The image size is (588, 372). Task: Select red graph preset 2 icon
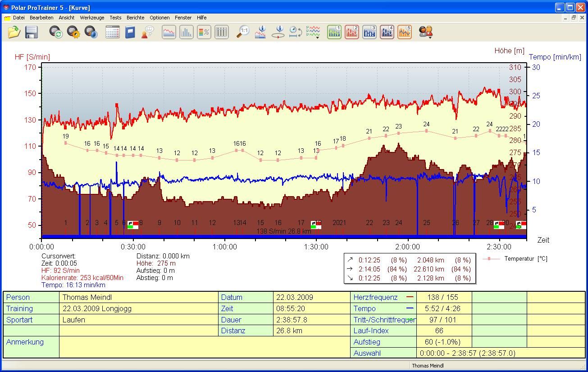point(352,32)
